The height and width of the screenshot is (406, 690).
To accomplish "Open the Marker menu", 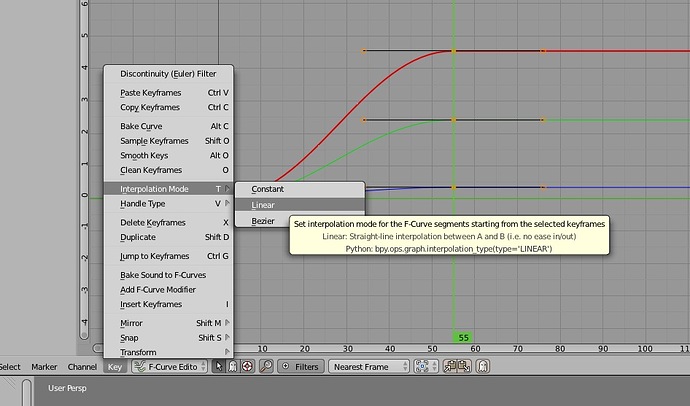I will [44, 367].
